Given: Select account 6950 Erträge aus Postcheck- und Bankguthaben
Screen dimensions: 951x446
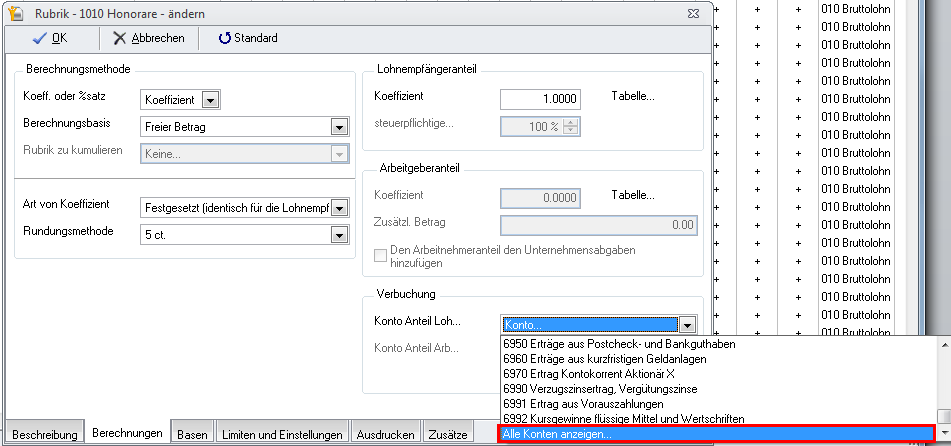Looking at the screenshot, I should point(619,344).
